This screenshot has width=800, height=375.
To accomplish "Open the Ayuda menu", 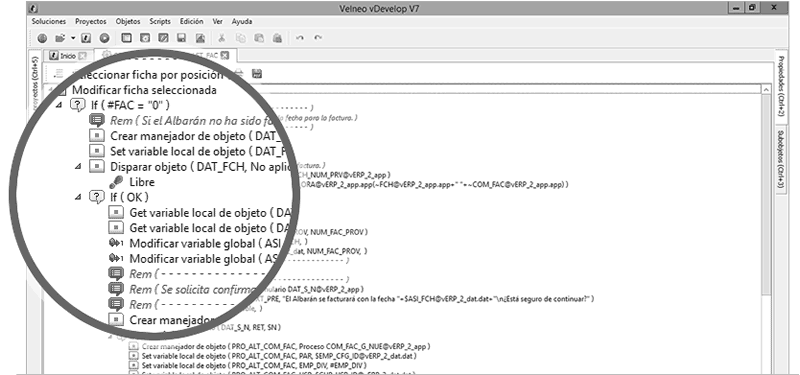I will (242, 21).
